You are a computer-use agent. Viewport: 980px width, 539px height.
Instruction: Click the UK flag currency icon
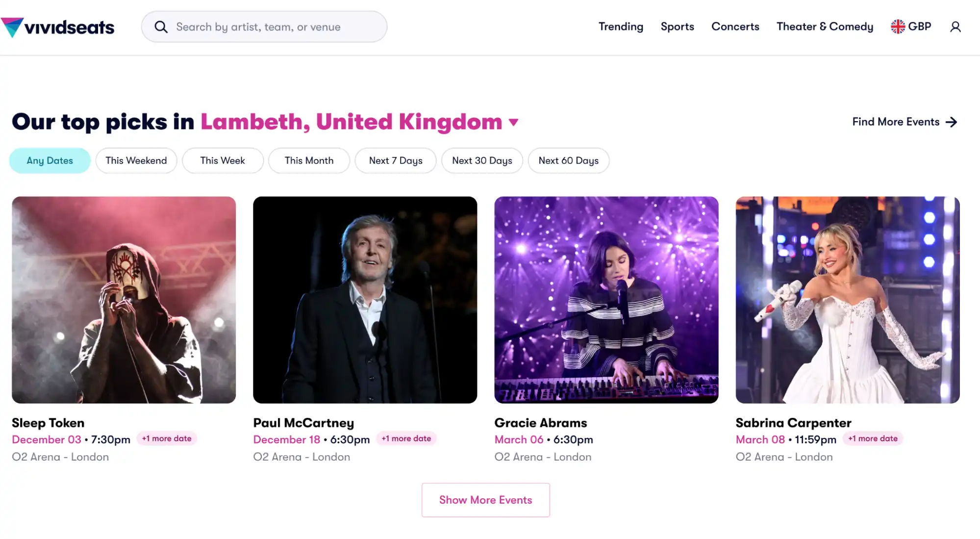(x=897, y=26)
